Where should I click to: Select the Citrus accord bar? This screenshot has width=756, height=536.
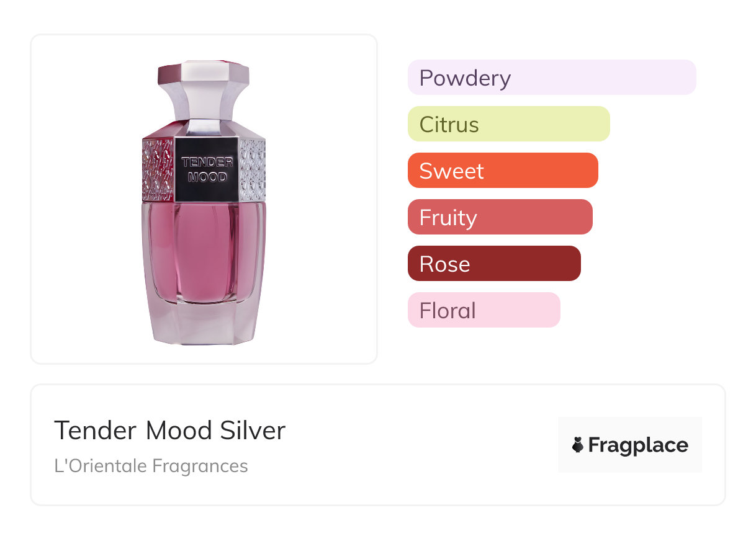(x=508, y=124)
